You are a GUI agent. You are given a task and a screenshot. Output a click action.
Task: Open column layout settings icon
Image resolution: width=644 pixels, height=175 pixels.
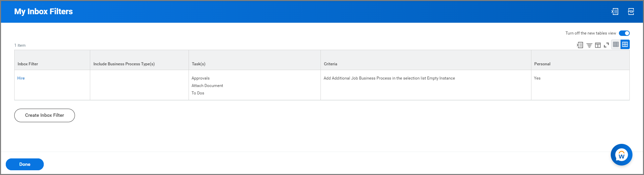[x=598, y=45]
